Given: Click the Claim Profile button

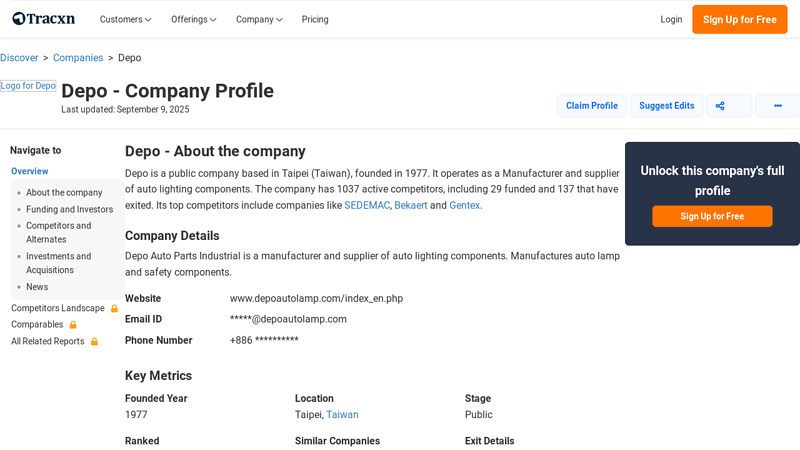Looking at the screenshot, I should click(x=591, y=106).
